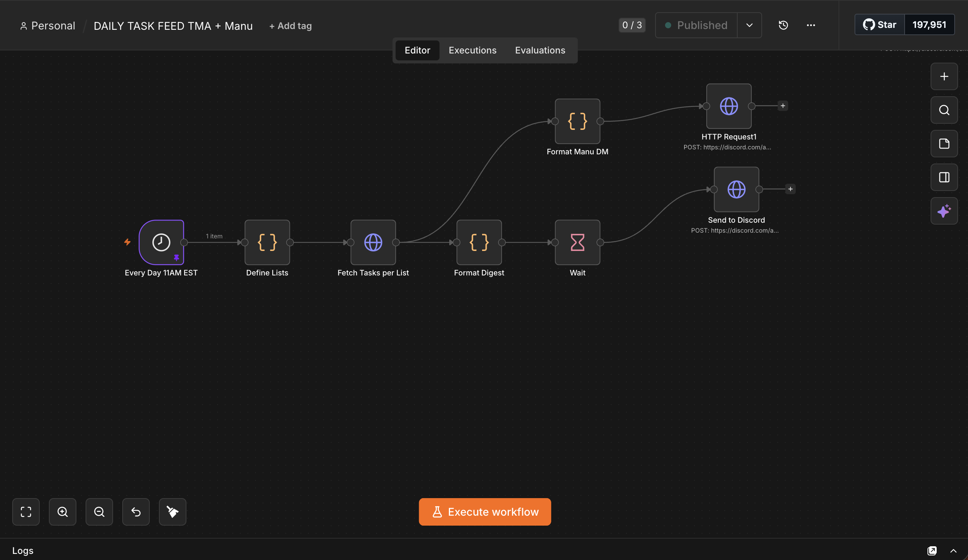Expand the Logs panel chevron

953,551
